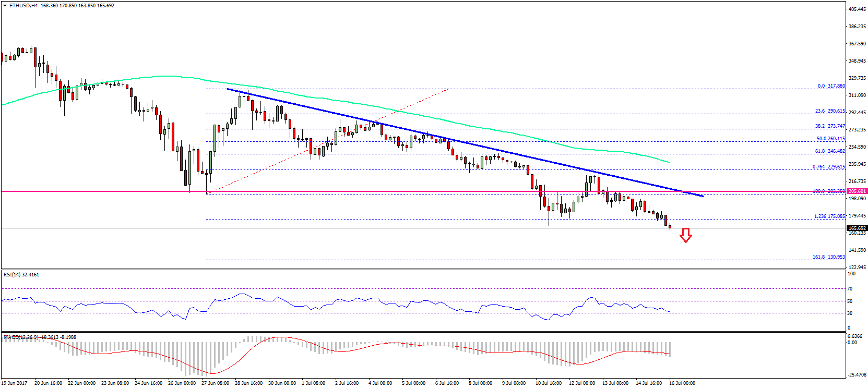Click the 2 Jul 16:00 time label
The height and width of the screenshot is (389, 868).
coord(347,383)
